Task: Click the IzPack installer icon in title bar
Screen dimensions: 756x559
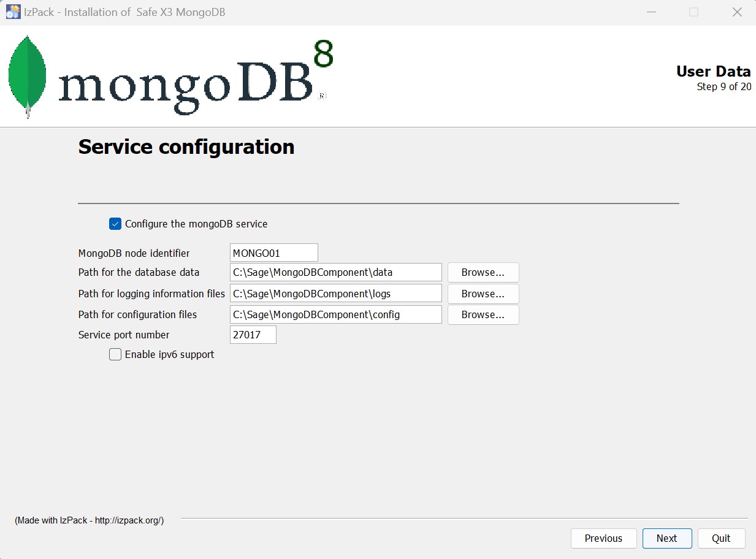Action: point(13,12)
